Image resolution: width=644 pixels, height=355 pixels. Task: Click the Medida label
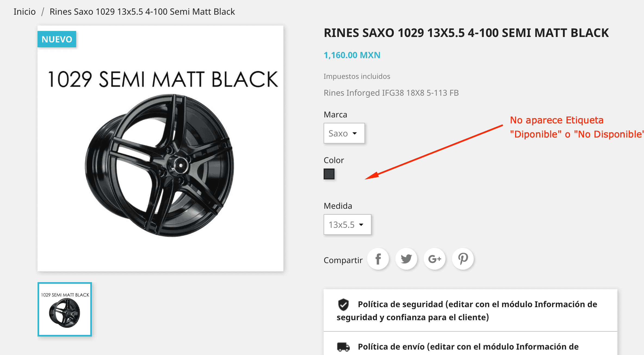pyautogui.click(x=338, y=206)
